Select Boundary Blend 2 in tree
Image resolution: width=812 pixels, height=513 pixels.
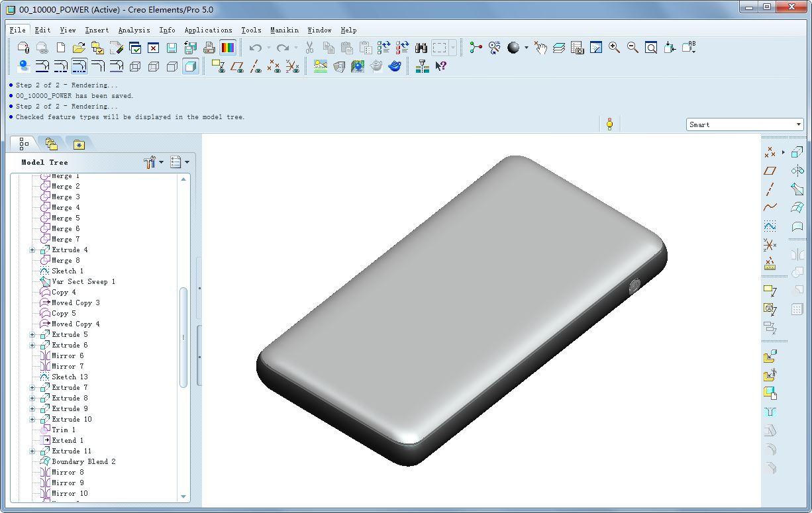83,462
